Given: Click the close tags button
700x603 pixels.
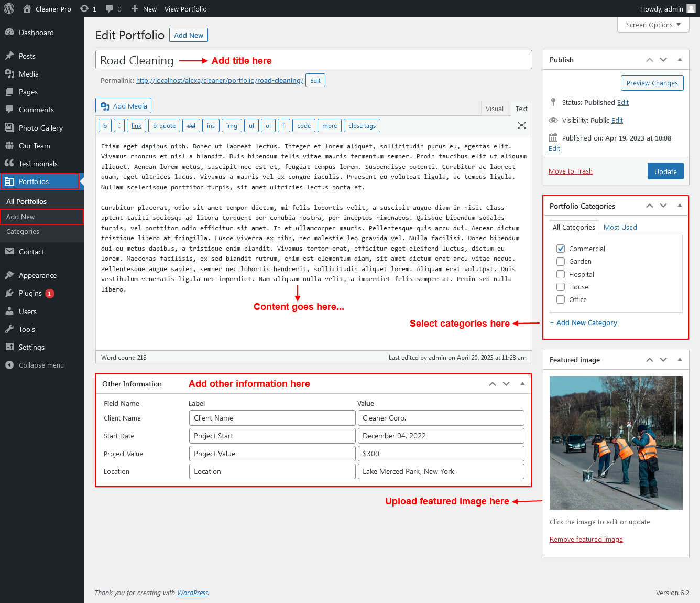Looking at the screenshot, I should coord(362,126).
